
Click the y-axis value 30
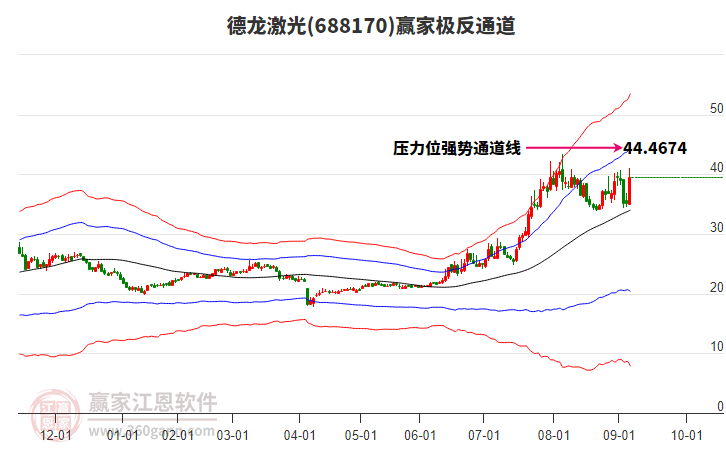coord(716,227)
